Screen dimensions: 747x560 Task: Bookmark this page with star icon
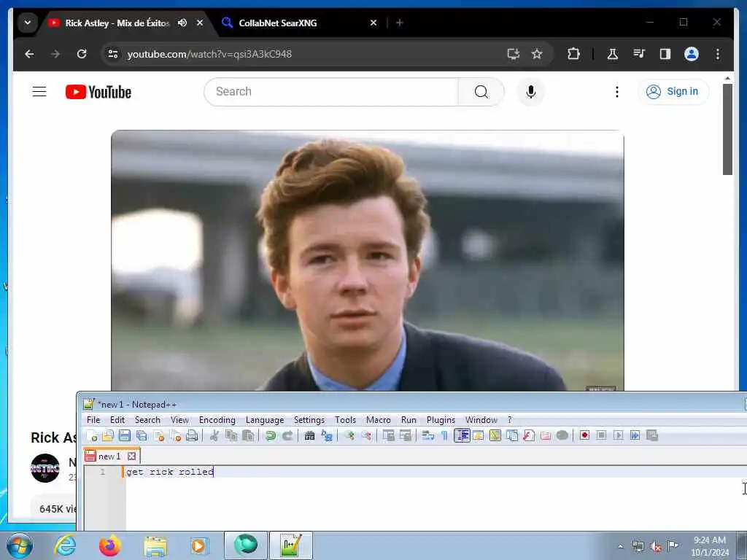[x=537, y=54]
